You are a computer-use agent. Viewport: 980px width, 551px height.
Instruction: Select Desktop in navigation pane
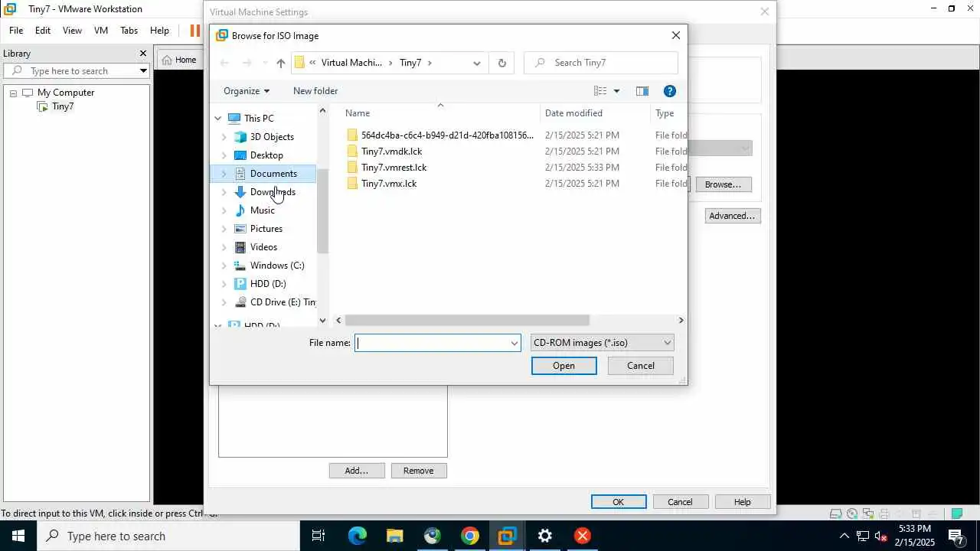pyautogui.click(x=266, y=155)
